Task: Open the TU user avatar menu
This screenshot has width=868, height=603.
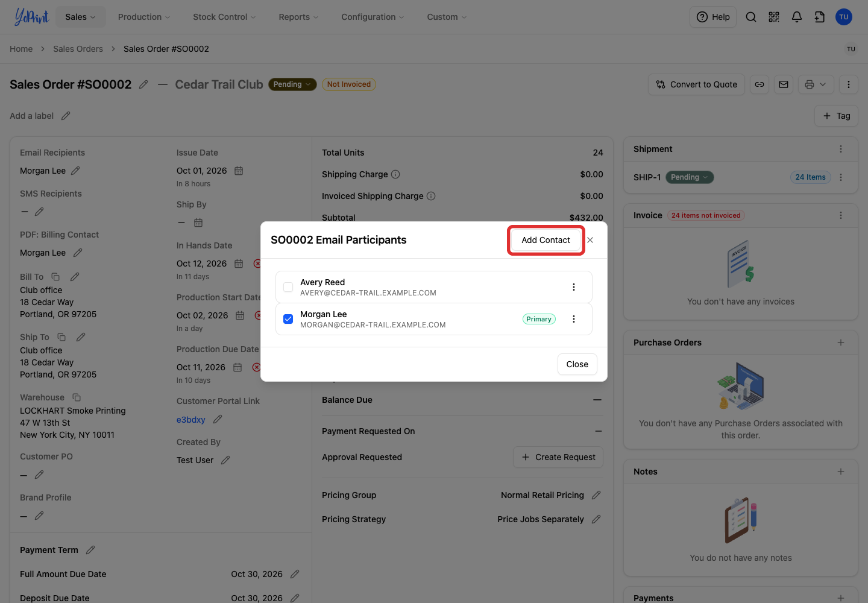Action: click(844, 17)
